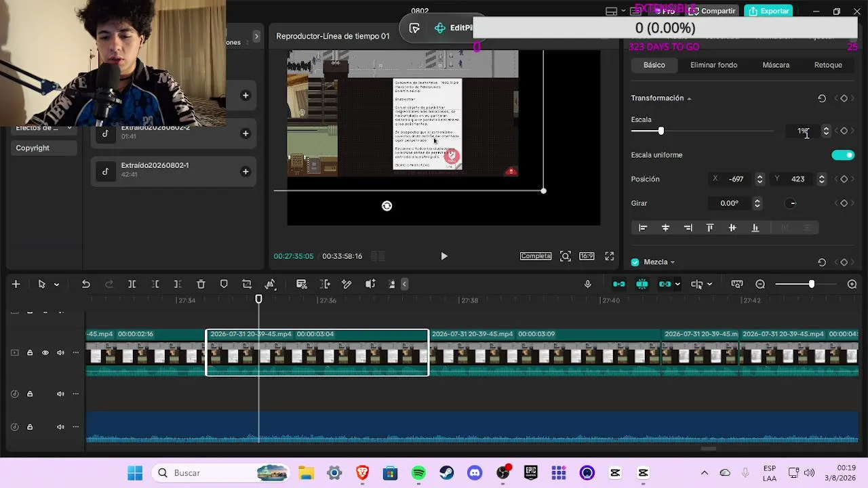Viewport: 868px width, 488px height.
Task: Uncheck the Mezcla checkbox
Action: coord(635,262)
